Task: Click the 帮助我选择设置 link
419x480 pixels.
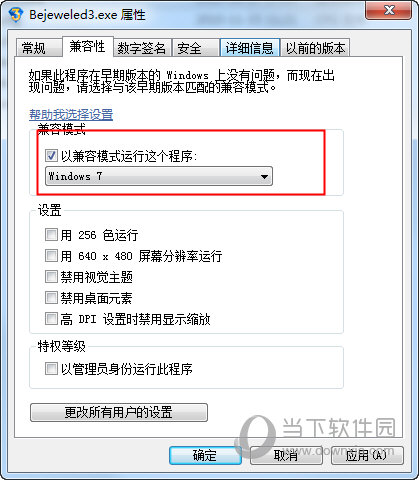Action: click(x=71, y=115)
